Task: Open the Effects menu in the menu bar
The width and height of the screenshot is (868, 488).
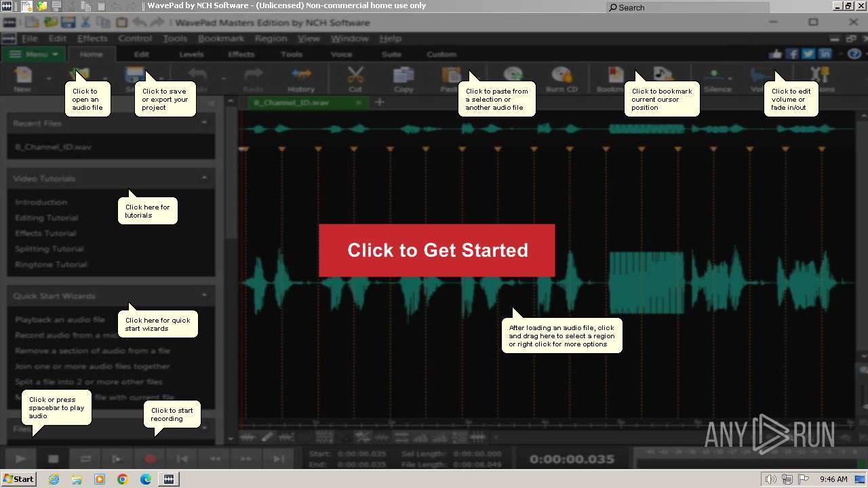Action: pyautogui.click(x=92, y=39)
